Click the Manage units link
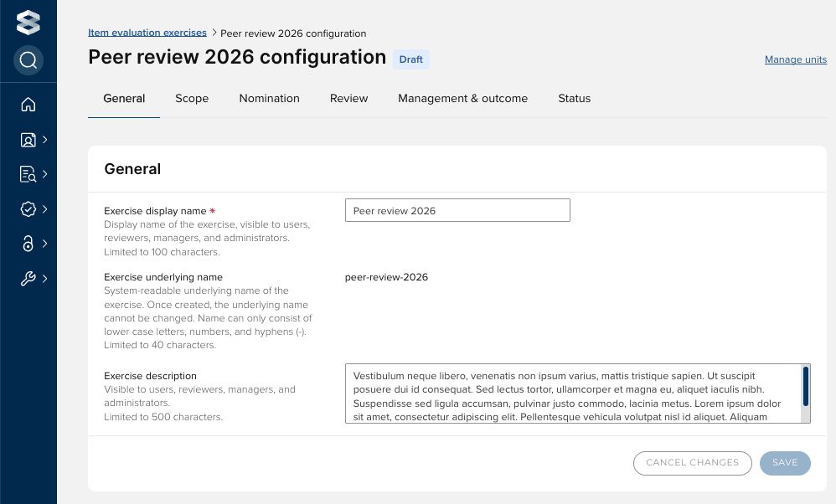Viewport: 836px width, 504px height. [795, 59]
